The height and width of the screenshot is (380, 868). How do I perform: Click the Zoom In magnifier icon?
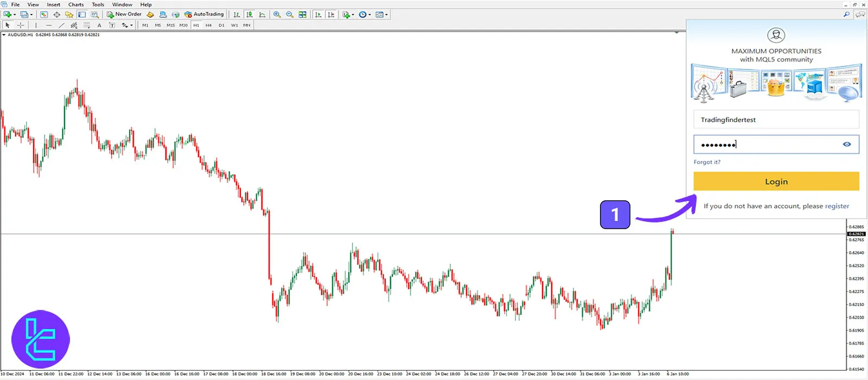[277, 15]
